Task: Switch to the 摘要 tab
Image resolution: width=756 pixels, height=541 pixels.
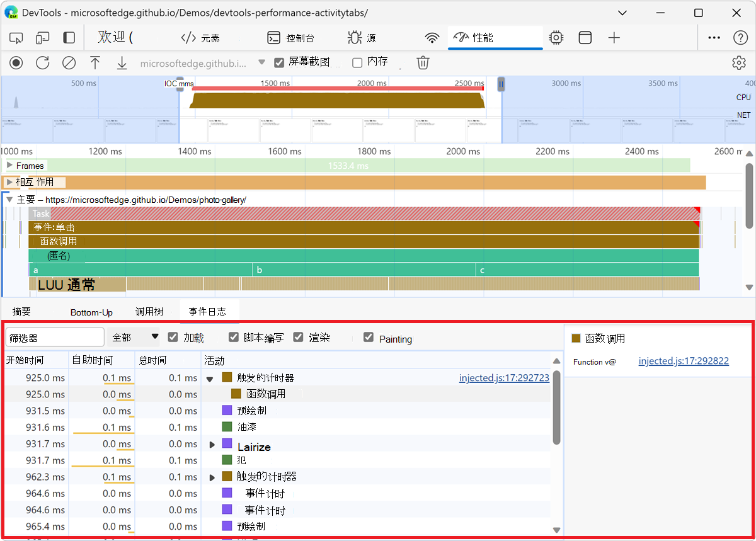Action: pyautogui.click(x=22, y=312)
